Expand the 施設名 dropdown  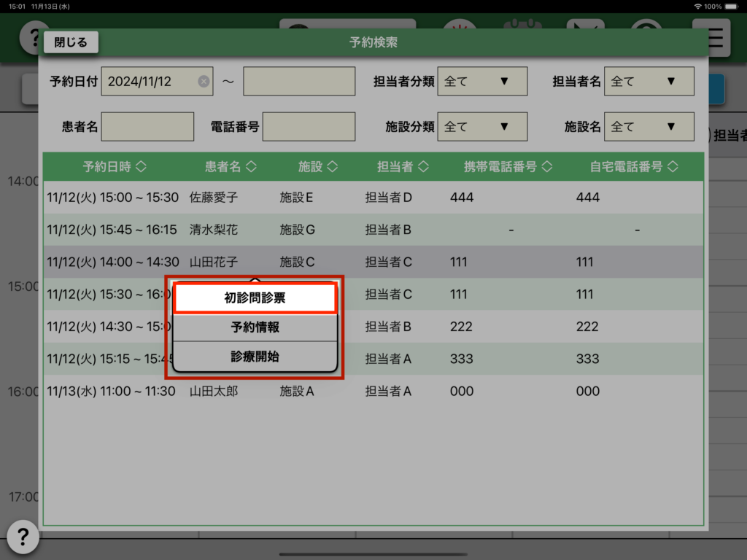pos(649,127)
